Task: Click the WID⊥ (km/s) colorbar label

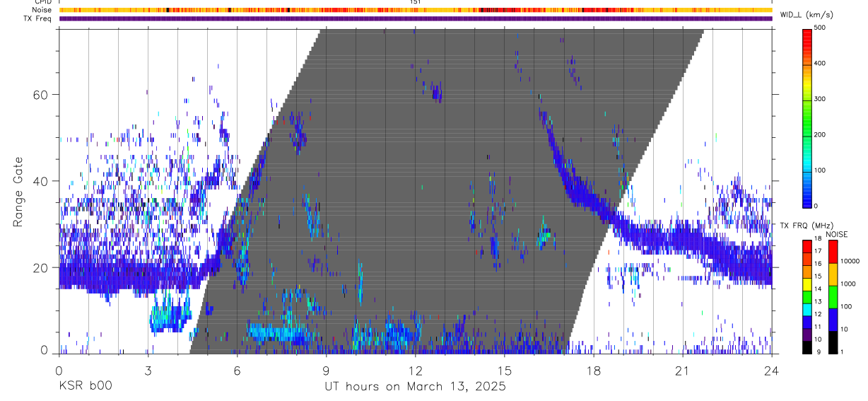Action: [x=805, y=15]
